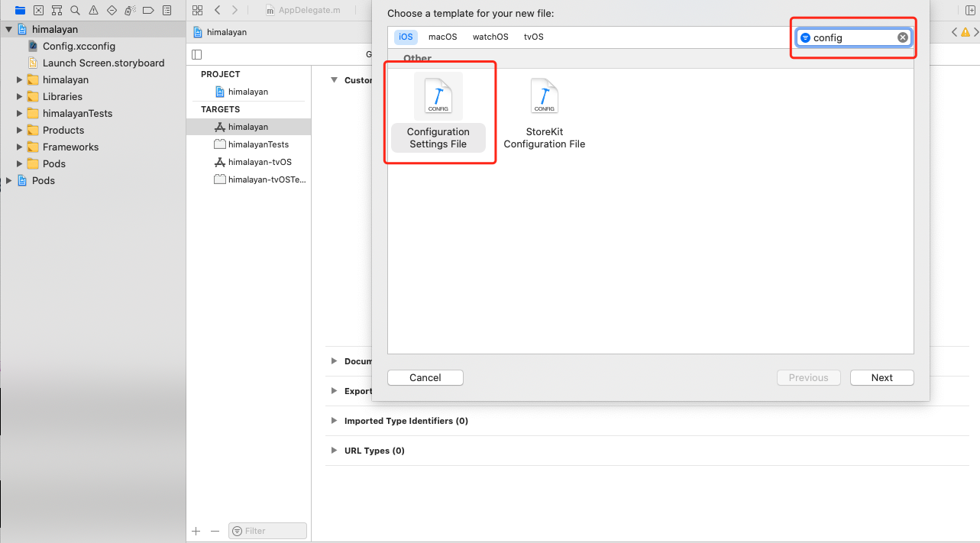
Task: Expand the himalayan folder
Action: click(20, 79)
